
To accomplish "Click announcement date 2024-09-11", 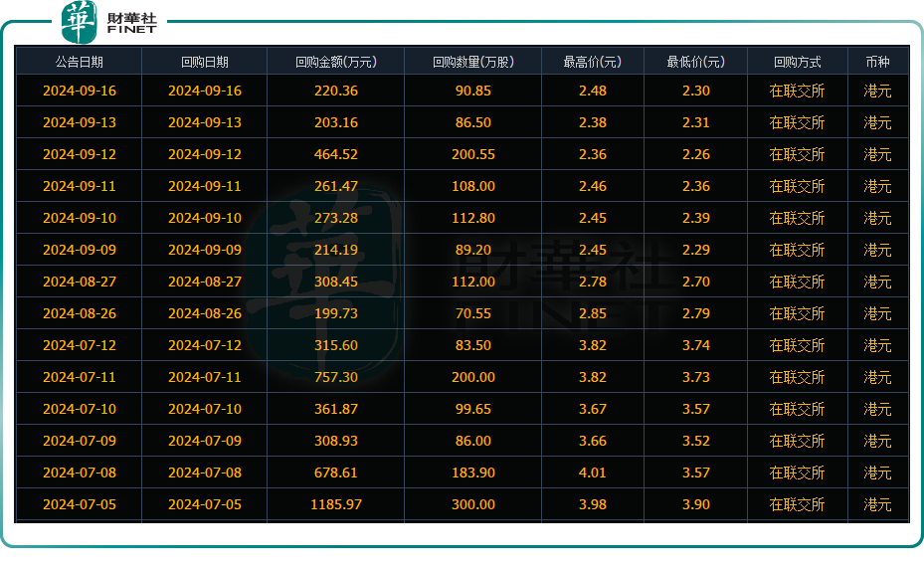I will tap(80, 186).
